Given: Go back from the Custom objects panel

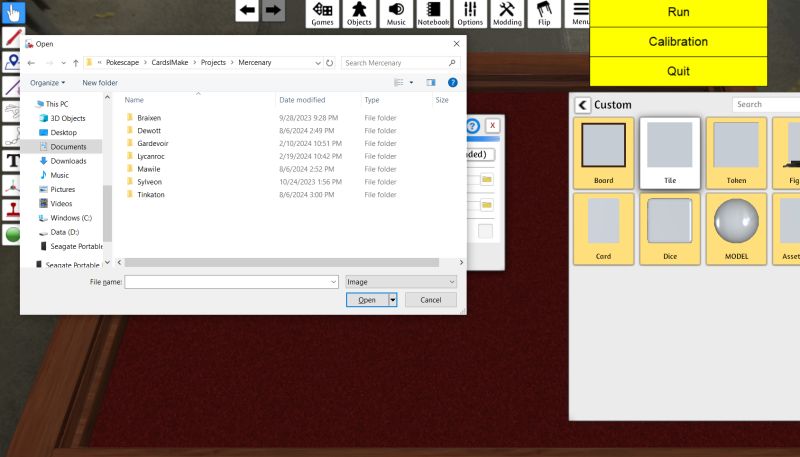Looking at the screenshot, I should click(582, 105).
